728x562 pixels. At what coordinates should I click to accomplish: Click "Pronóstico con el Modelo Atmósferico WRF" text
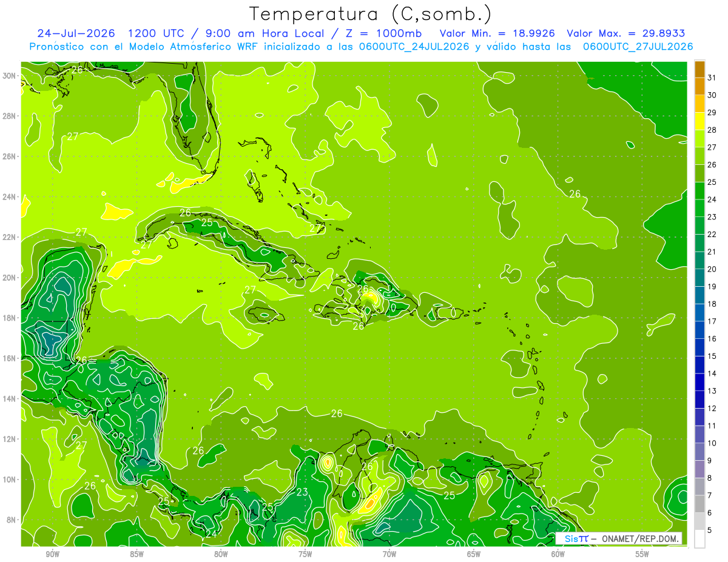click(x=145, y=47)
